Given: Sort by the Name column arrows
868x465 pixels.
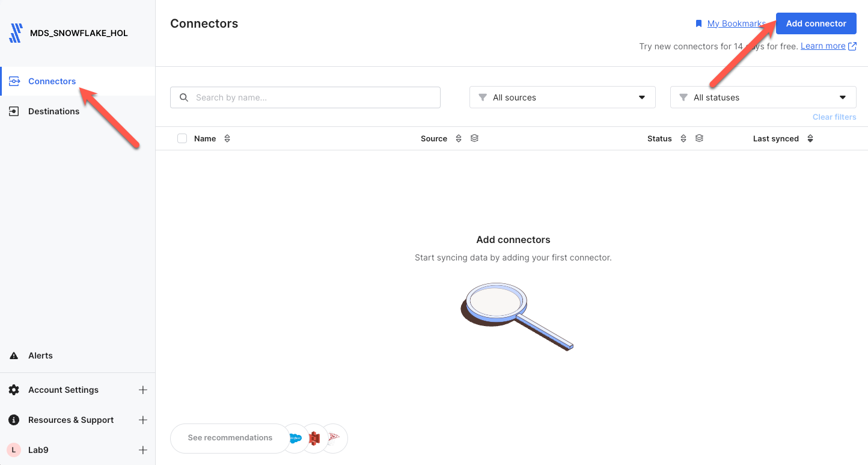Looking at the screenshot, I should coord(227,138).
